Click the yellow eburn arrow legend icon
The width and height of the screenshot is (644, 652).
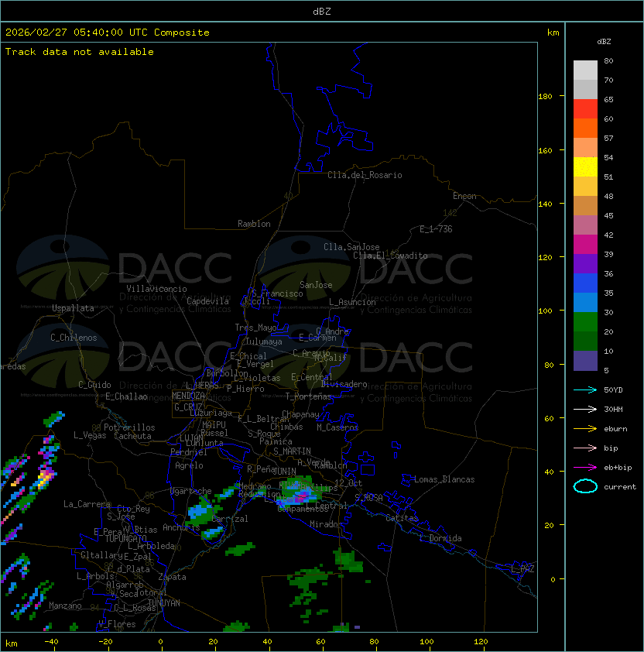(x=585, y=429)
